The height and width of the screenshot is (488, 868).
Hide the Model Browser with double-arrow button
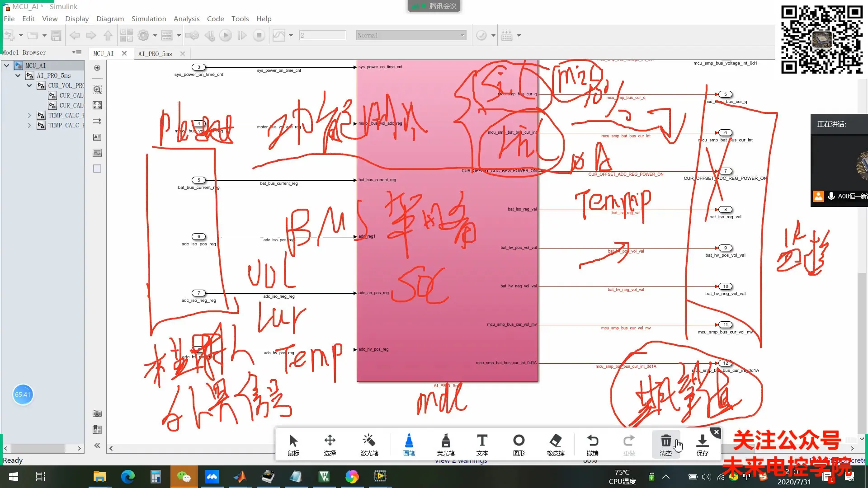[x=97, y=446]
